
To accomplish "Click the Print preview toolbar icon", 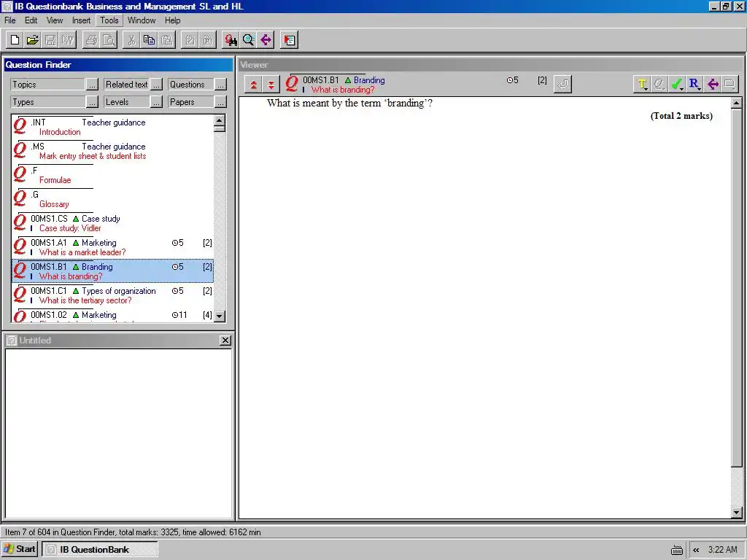I will 109,40.
